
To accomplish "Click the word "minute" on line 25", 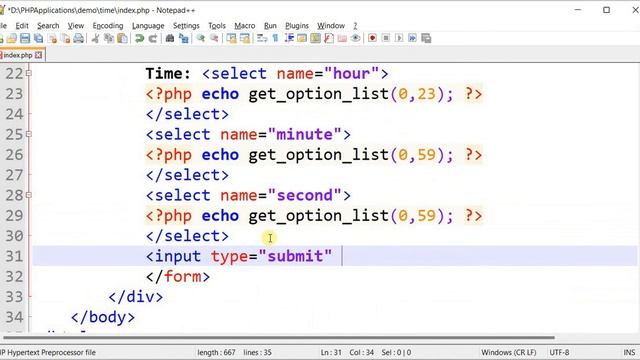I will [304, 134].
